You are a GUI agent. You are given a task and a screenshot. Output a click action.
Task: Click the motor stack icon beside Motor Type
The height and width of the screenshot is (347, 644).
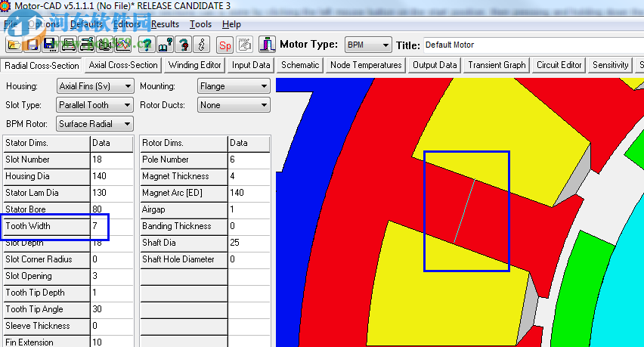[267, 45]
